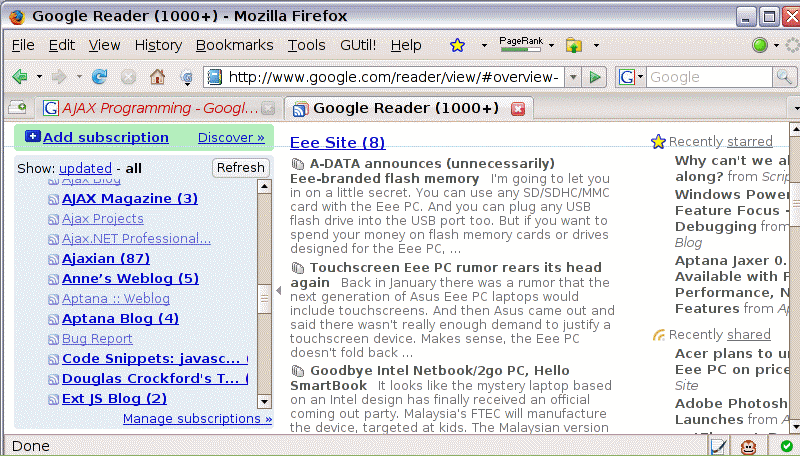Click the feed icon next to Bug Report

pyautogui.click(x=53, y=340)
